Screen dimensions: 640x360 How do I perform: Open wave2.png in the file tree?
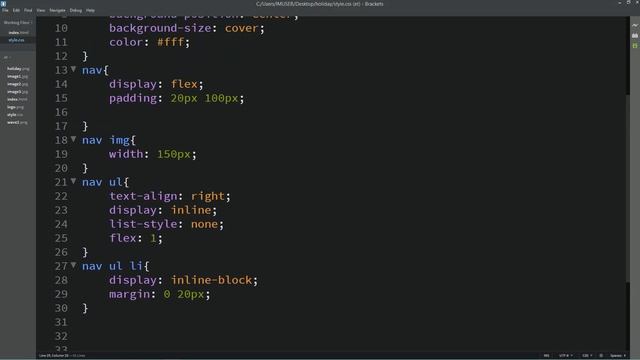point(17,122)
